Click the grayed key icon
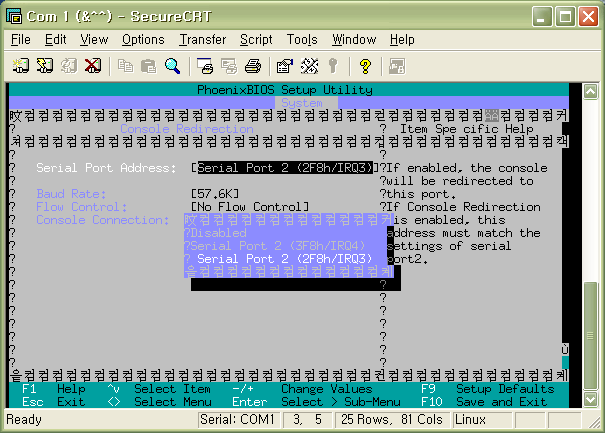This screenshot has width=605, height=433. pos(333,66)
